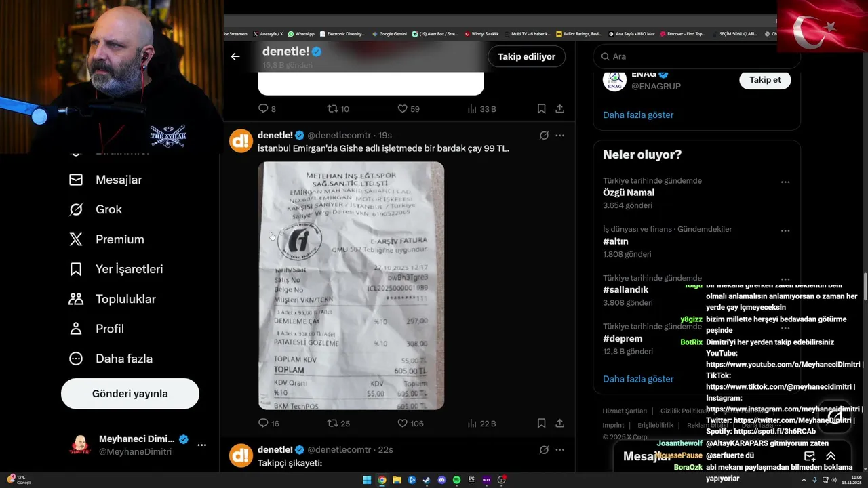
Task: Open the denetle! avatar on the 19s post
Action: point(241,141)
